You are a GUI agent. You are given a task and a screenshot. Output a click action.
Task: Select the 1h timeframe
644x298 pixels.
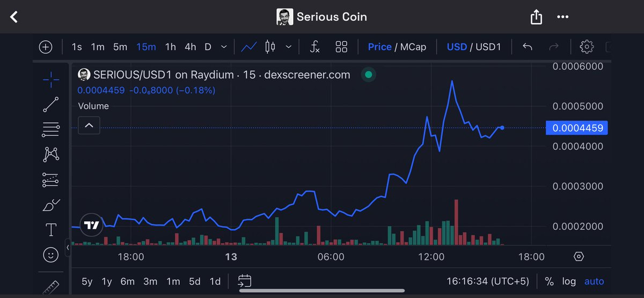[x=170, y=47]
